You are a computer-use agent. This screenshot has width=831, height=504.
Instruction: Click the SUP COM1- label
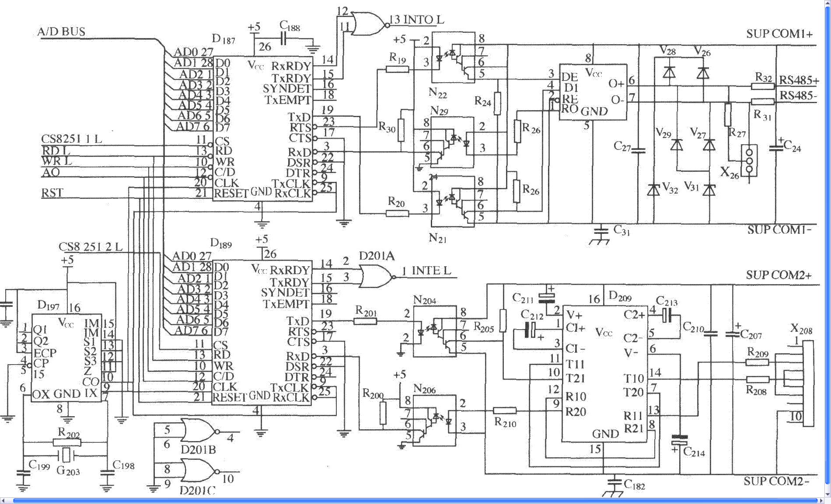[x=779, y=229]
